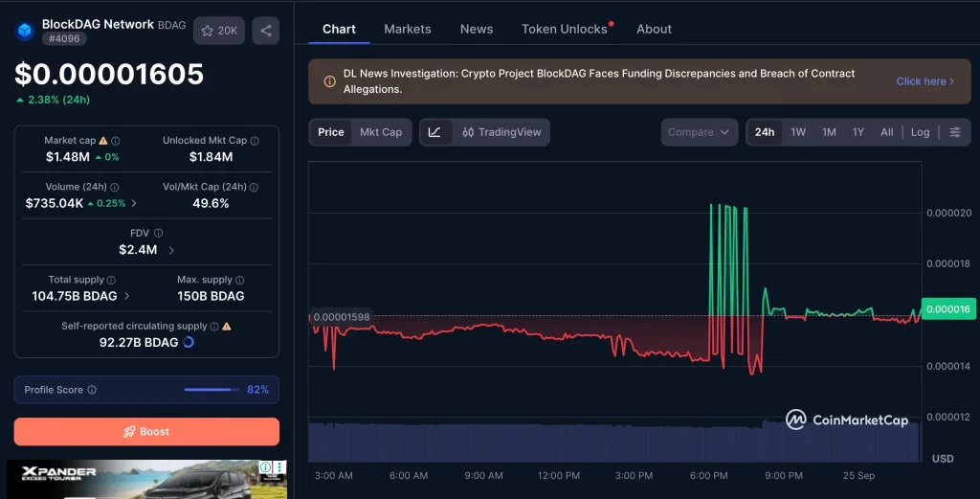This screenshot has width=980, height=499.
Task: Click the share icon button
Action: (x=266, y=30)
